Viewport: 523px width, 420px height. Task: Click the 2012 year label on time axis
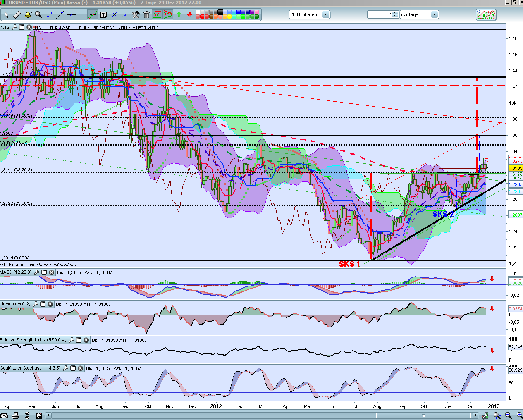pos(216,406)
